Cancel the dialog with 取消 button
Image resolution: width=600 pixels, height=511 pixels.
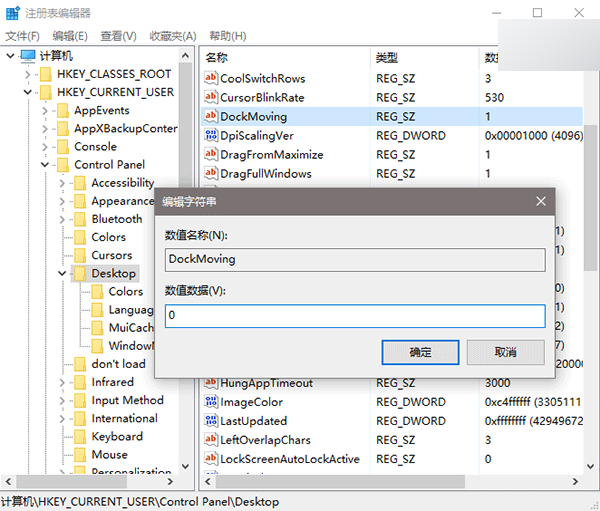505,352
